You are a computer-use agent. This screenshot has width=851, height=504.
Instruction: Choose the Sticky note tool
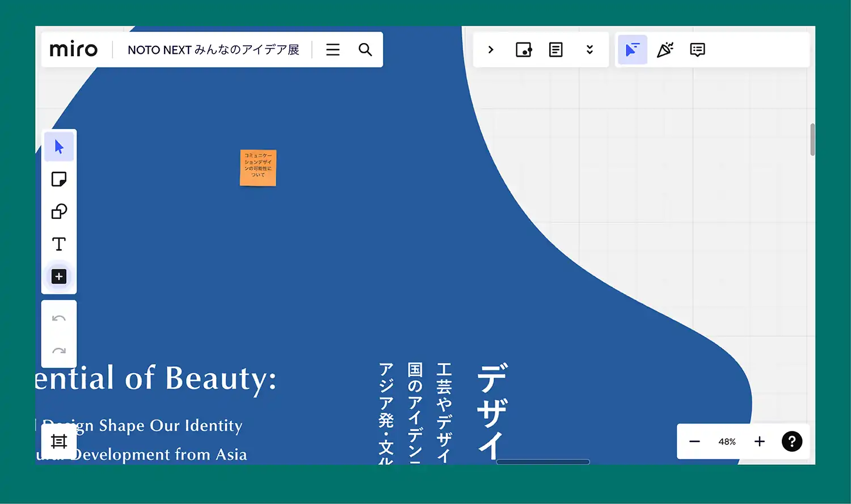point(59,179)
